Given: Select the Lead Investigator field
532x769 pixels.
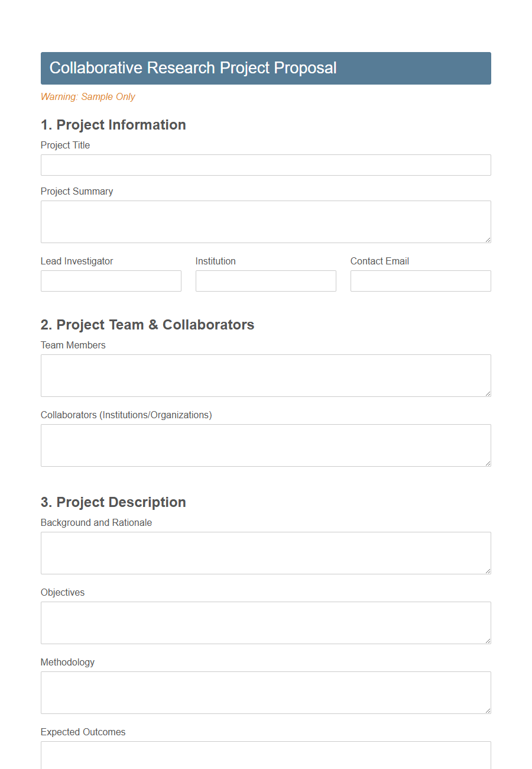Looking at the screenshot, I should click(x=111, y=280).
